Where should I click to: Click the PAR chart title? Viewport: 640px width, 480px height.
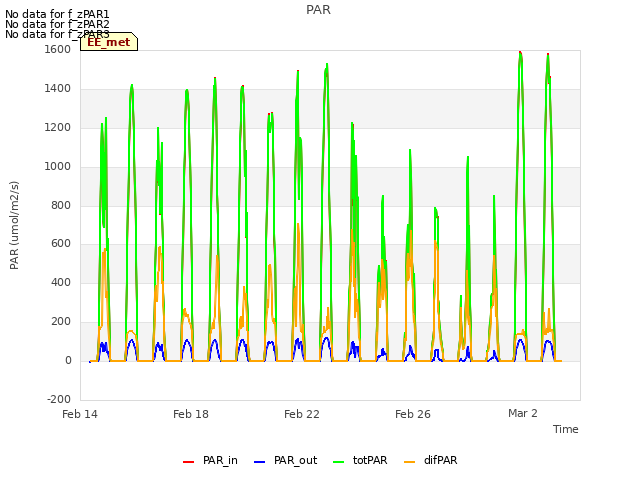(318, 10)
